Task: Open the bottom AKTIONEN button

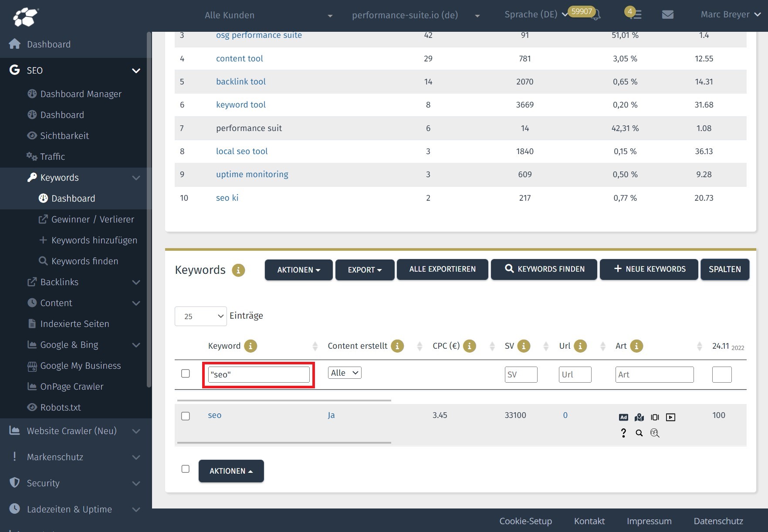Action: click(x=231, y=471)
